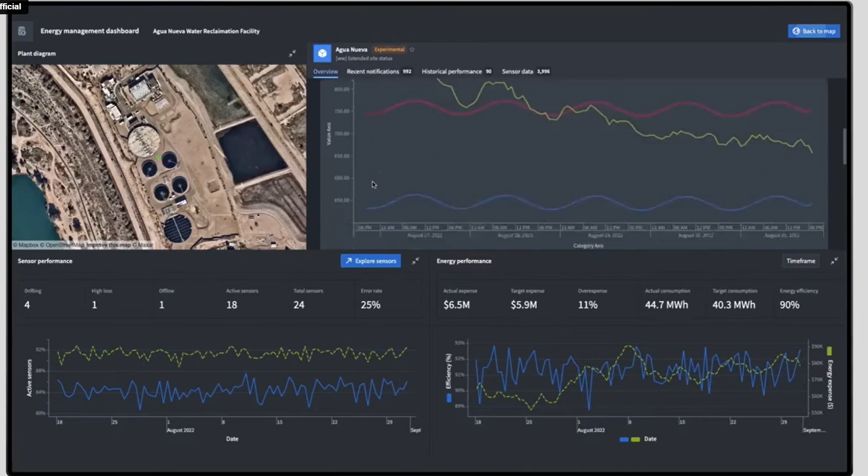Open the Timeframe dropdown
868x476 pixels.
click(x=801, y=261)
